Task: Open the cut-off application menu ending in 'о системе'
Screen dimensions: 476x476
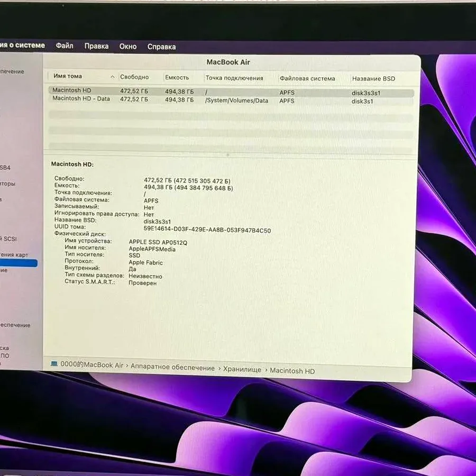Action: coord(22,45)
